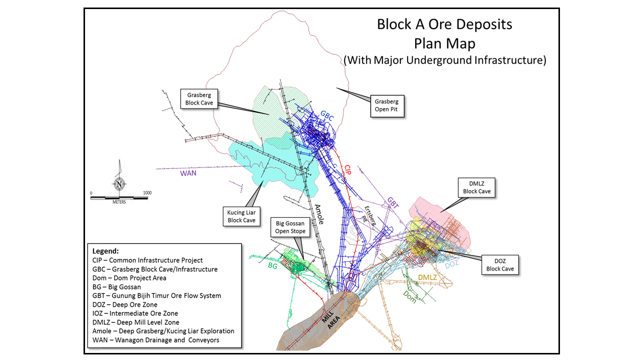Image resolution: width=644 pixels, height=362 pixels.
Task: Select the Grasberg Open Pit callout box
Action: pyautogui.click(x=386, y=106)
